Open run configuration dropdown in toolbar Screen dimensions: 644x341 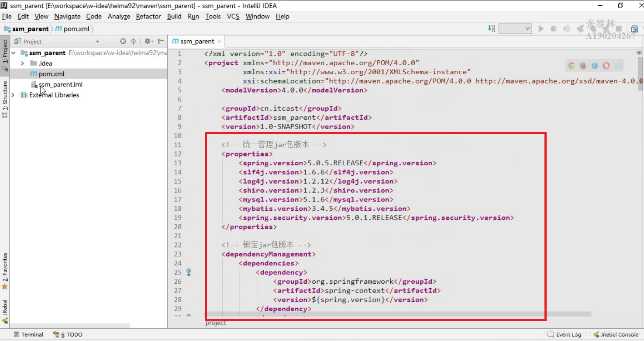pos(515,28)
